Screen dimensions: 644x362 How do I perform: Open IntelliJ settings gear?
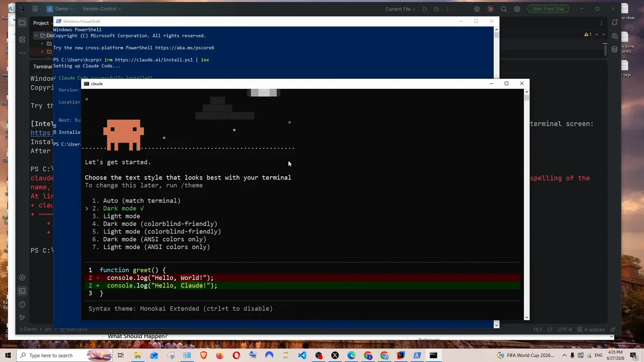coord(517,9)
